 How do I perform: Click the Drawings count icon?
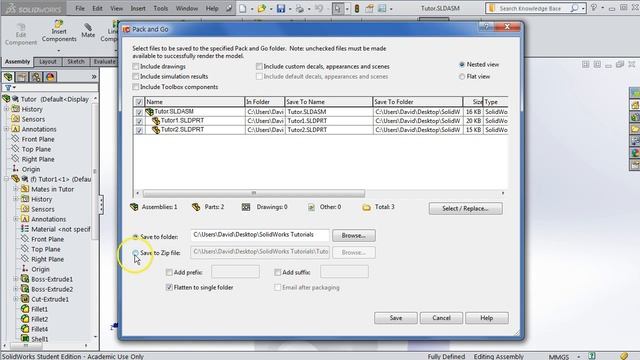246,207
